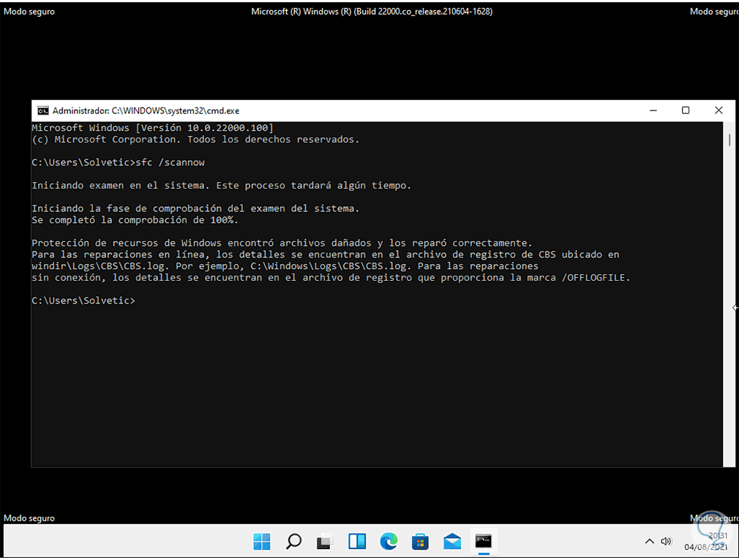
Task: Click the line starting 'windir\Logs\CBS\CBS.log'
Action: click(x=285, y=266)
